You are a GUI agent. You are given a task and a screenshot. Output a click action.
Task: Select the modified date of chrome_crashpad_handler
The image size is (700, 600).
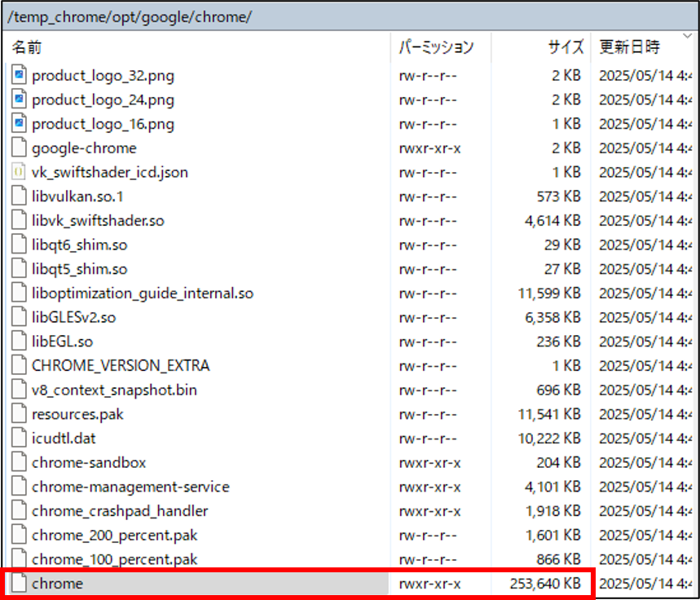[645, 510]
